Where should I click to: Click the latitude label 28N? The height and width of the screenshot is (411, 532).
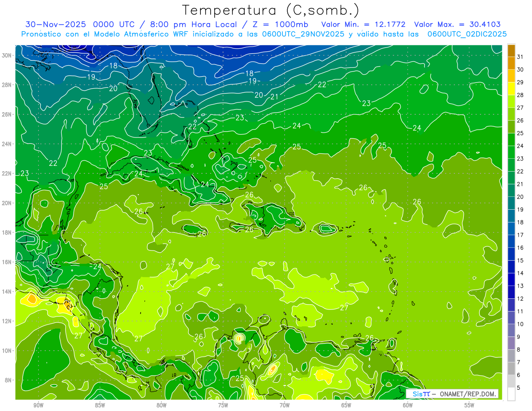[6, 85]
